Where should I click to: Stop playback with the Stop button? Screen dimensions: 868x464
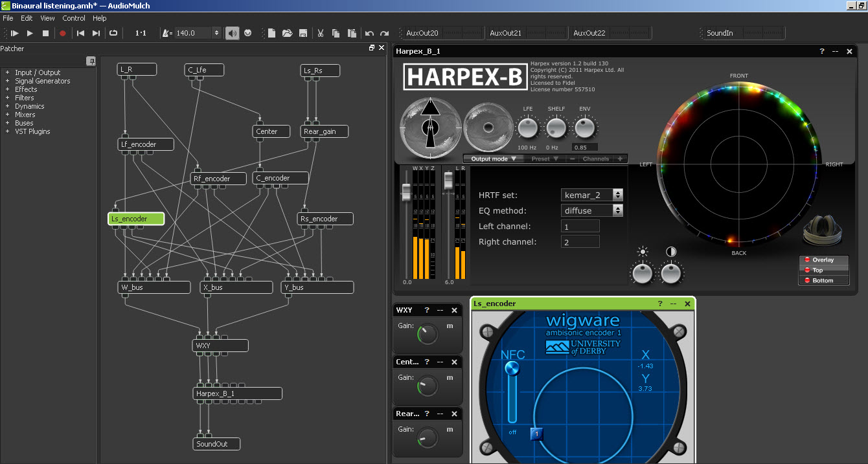click(45, 33)
